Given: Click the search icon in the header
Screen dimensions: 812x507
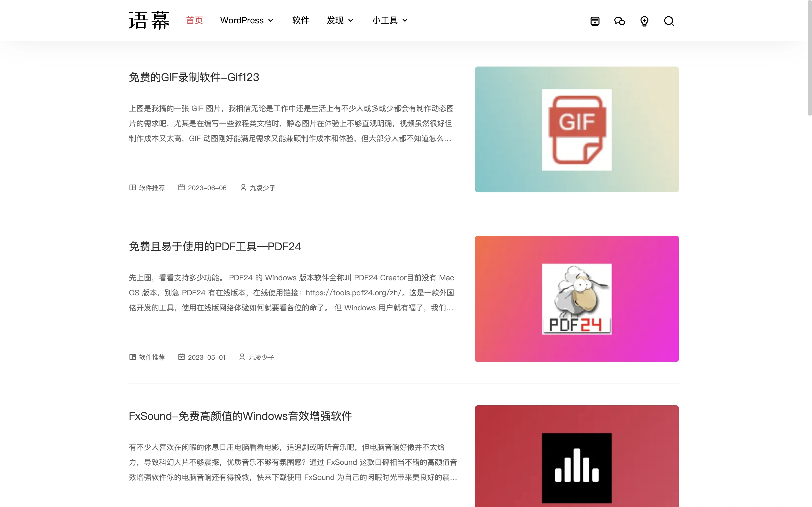Looking at the screenshot, I should coord(669,21).
